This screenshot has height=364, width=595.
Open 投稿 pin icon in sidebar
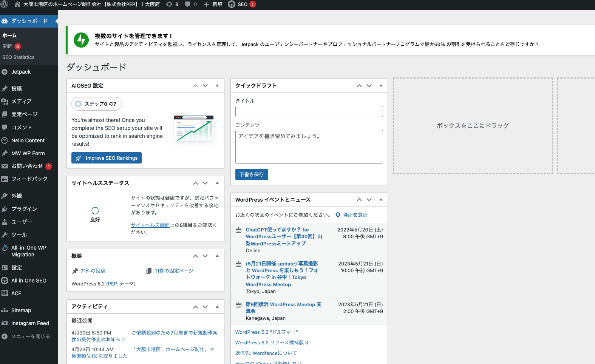click(5, 89)
